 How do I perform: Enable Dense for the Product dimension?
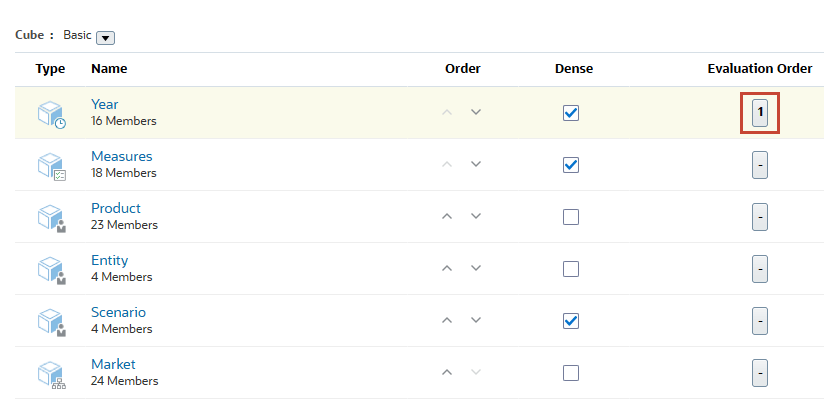571,217
